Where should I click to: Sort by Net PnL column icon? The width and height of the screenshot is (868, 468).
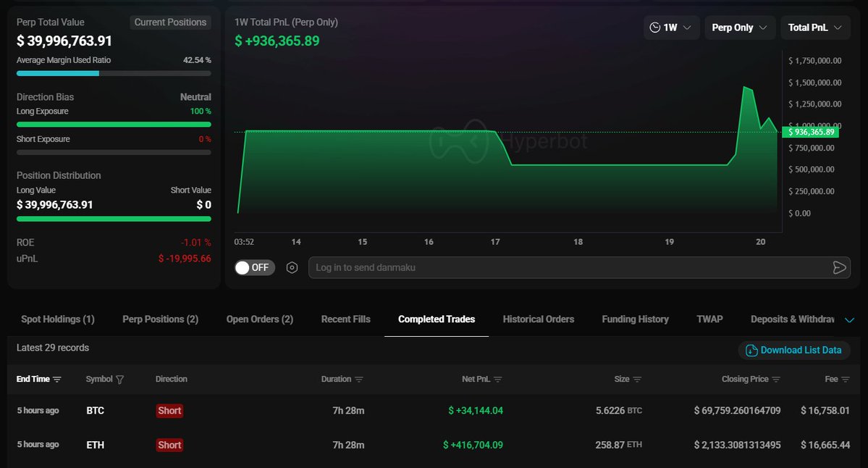[498, 380]
